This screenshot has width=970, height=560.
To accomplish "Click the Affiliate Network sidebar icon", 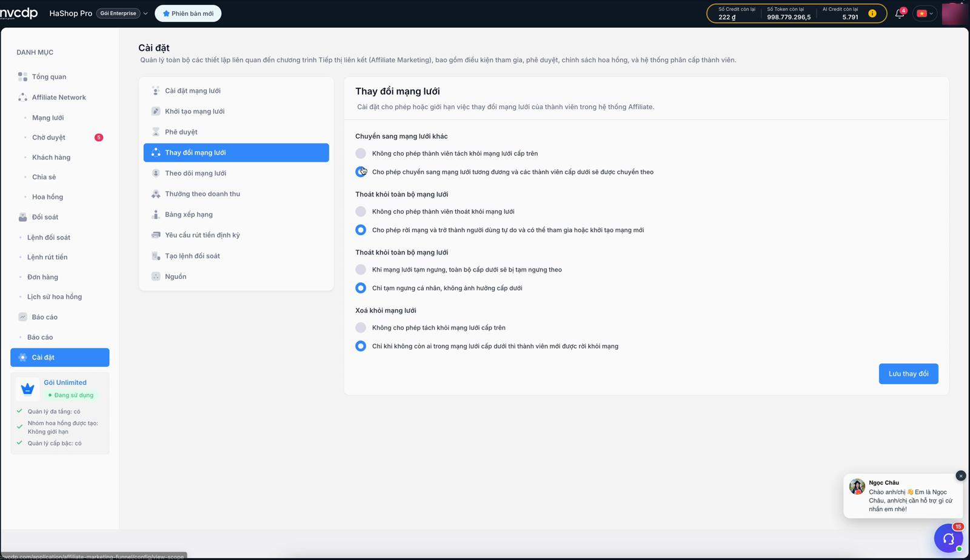I will click(22, 97).
